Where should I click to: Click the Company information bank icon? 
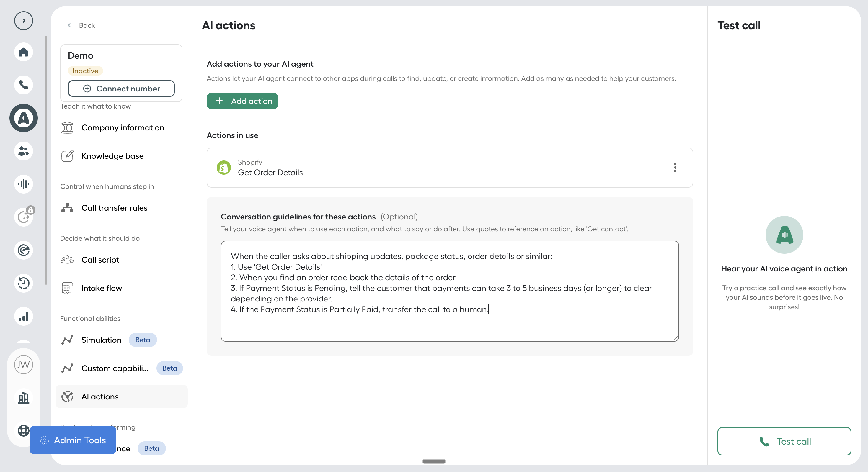coord(67,128)
